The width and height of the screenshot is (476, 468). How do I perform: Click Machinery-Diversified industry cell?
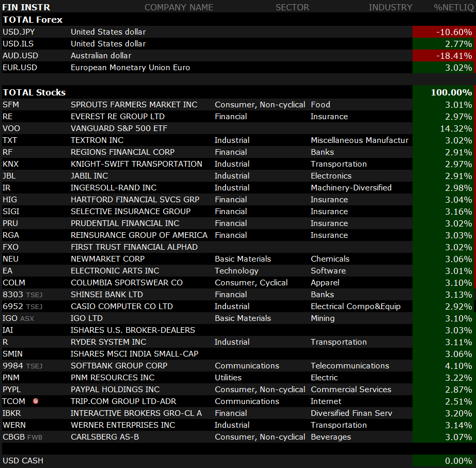click(351, 188)
